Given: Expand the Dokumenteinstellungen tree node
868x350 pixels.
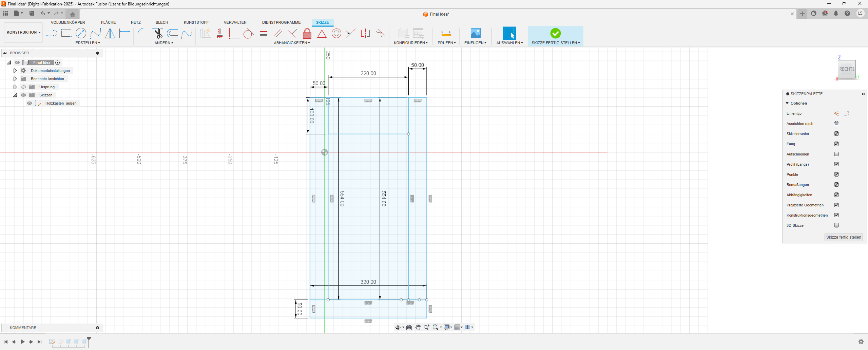Looking at the screenshot, I should 15,71.
